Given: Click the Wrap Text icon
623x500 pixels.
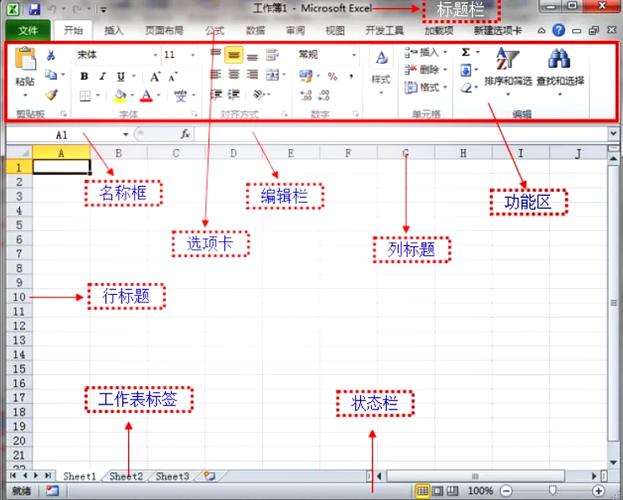Looking at the screenshot, I should coord(272,55).
